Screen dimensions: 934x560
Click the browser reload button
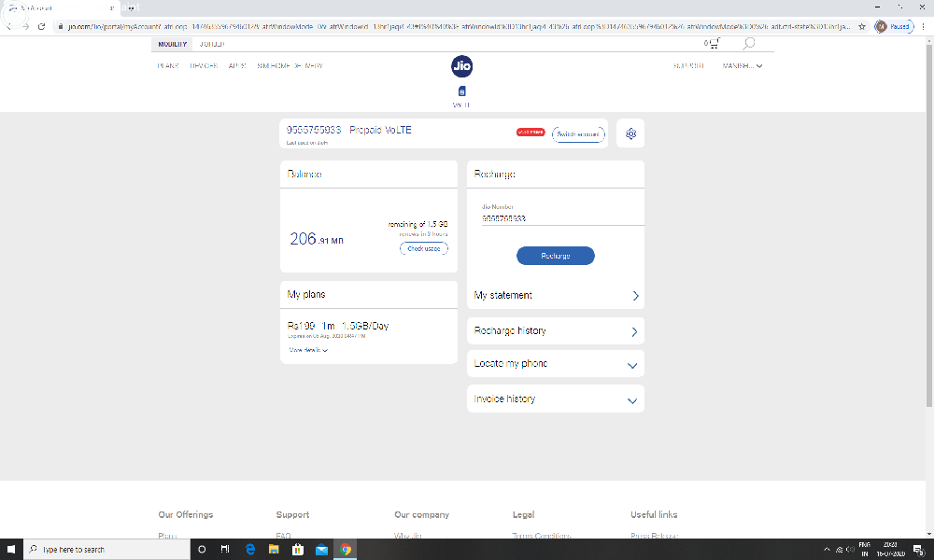pos(41,27)
